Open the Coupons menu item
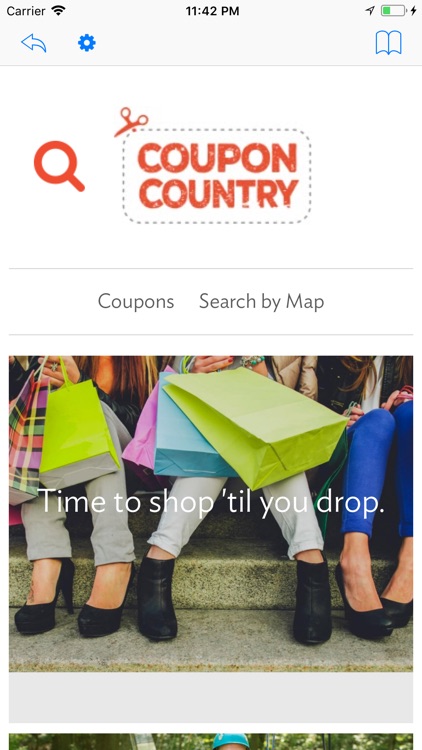 point(136,302)
